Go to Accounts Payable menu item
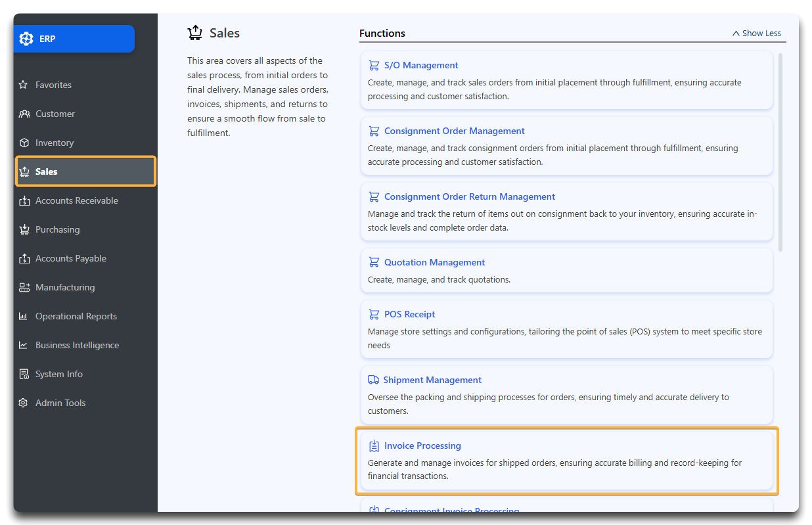 point(70,258)
